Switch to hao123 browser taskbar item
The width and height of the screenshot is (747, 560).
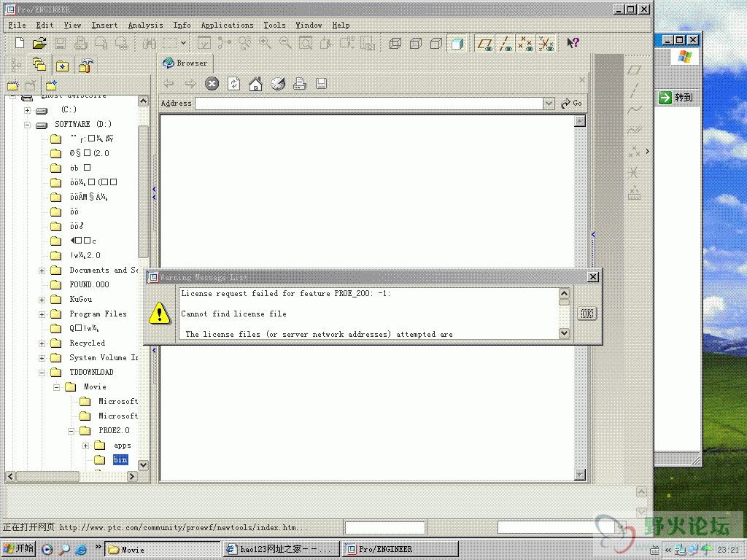281,549
